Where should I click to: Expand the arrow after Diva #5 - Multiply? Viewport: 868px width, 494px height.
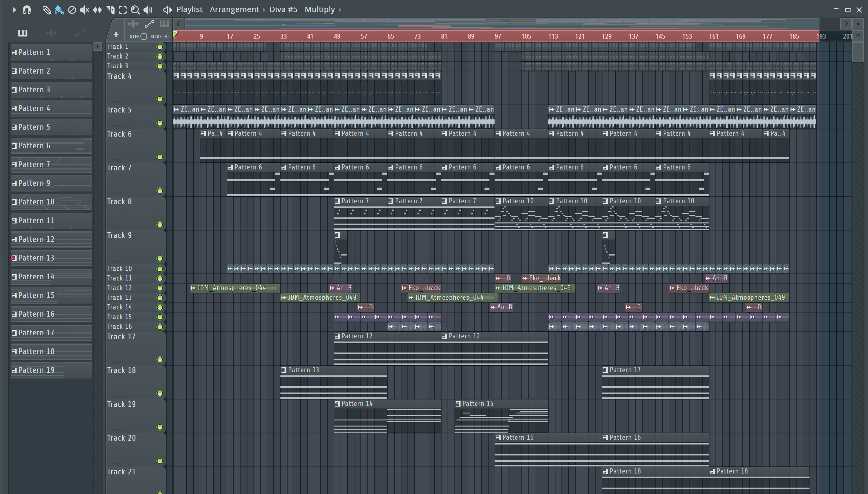[340, 10]
